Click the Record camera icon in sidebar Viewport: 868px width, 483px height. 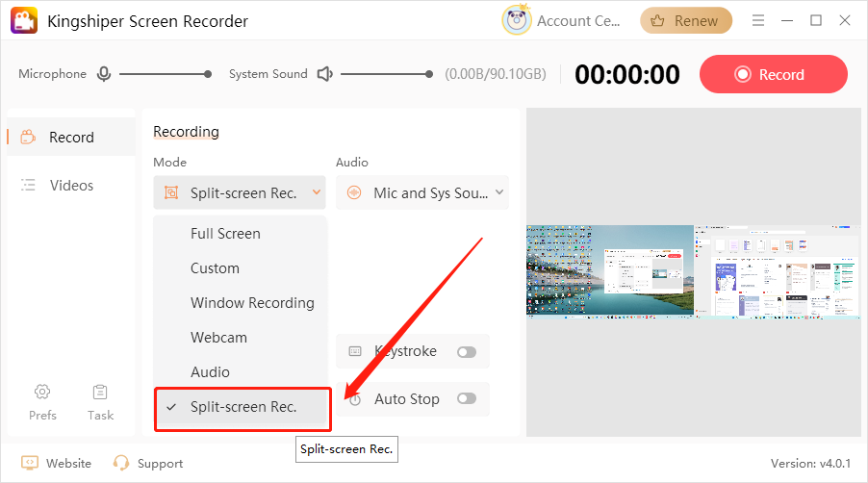click(28, 137)
